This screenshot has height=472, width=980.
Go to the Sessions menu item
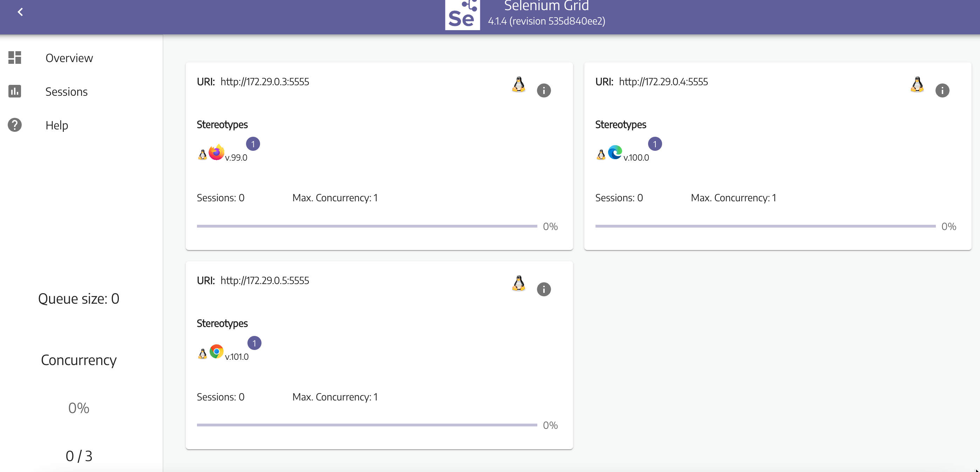point(67,92)
